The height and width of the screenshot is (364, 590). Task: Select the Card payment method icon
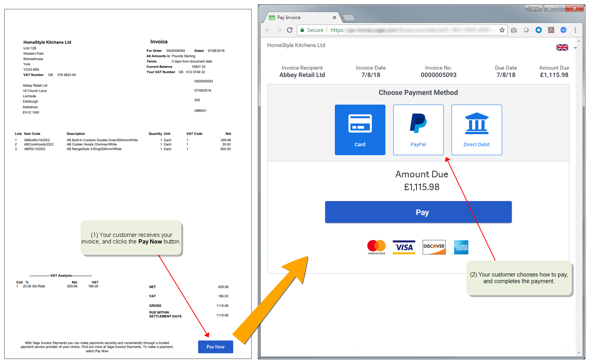360,129
